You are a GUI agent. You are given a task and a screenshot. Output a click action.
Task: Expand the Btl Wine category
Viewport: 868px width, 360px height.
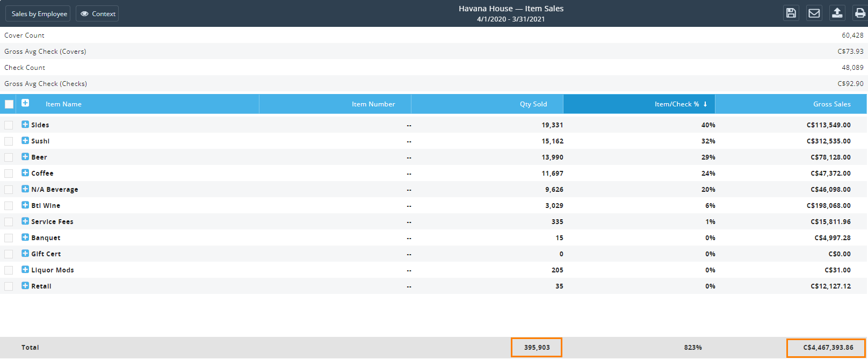25,205
